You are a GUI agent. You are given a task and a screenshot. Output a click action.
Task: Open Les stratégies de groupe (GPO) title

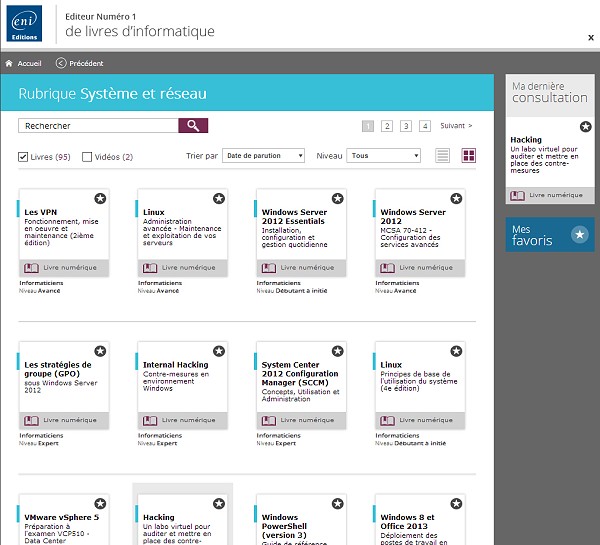[58, 369]
